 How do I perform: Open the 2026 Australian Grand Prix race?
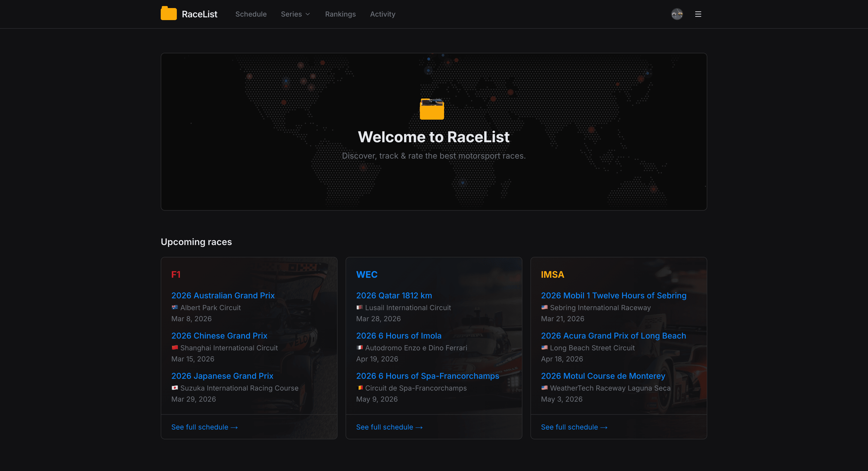[223, 295]
